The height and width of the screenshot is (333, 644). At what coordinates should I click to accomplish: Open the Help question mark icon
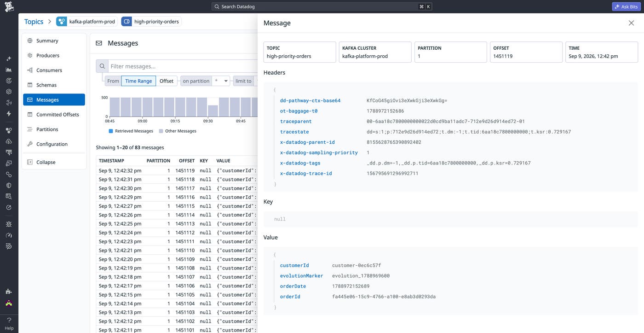(x=9, y=320)
